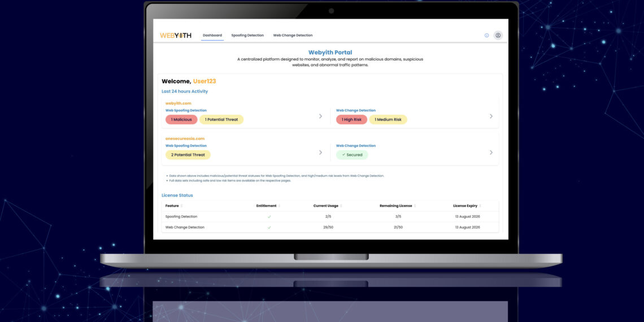Image resolution: width=644 pixels, height=322 pixels.
Task: Switch to the Dashboard tab
Action: [212, 36]
